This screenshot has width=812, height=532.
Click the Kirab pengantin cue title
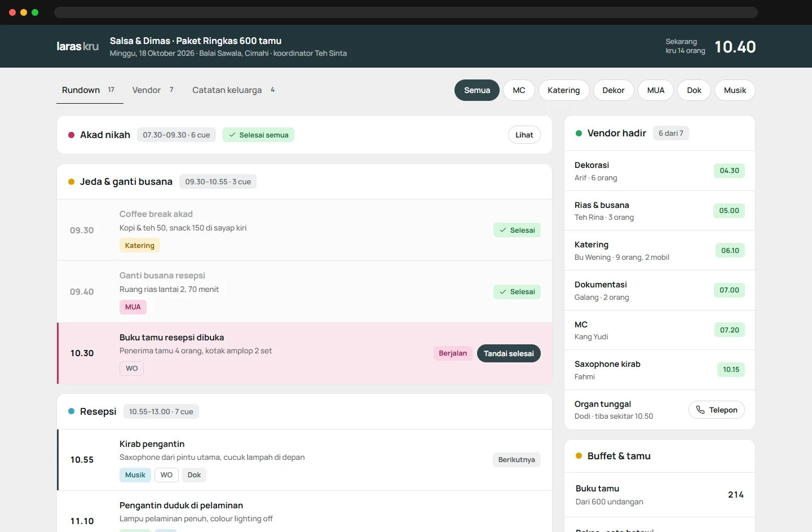pyautogui.click(x=152, y=444)
